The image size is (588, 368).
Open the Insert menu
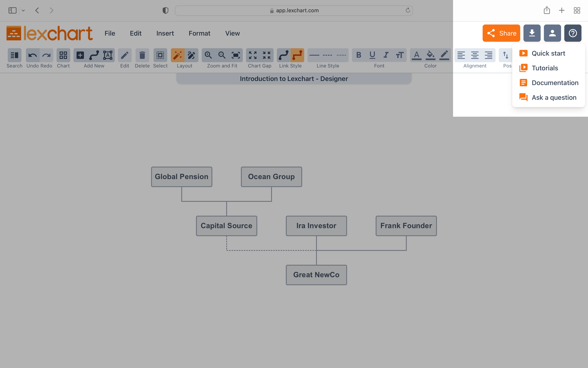point(165,33)
